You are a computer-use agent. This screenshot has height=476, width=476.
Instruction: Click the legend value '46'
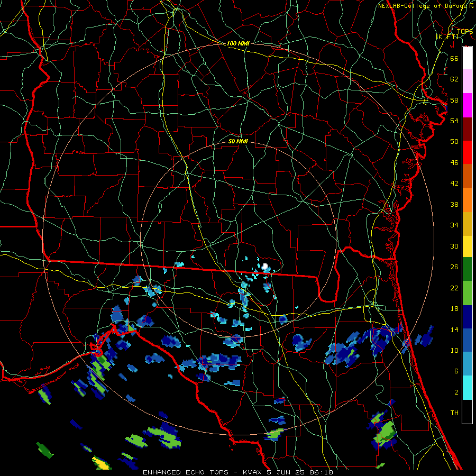454,163
